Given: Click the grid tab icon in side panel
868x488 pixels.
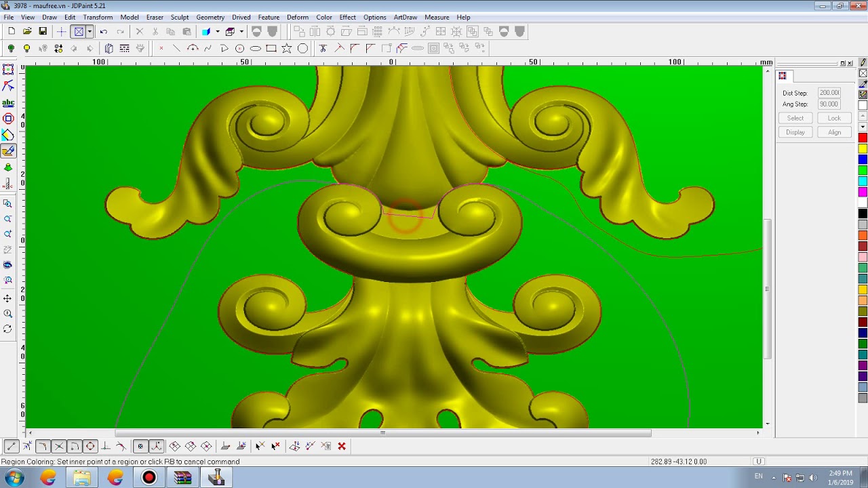Looking at the screenshot, I should (783, 76).
